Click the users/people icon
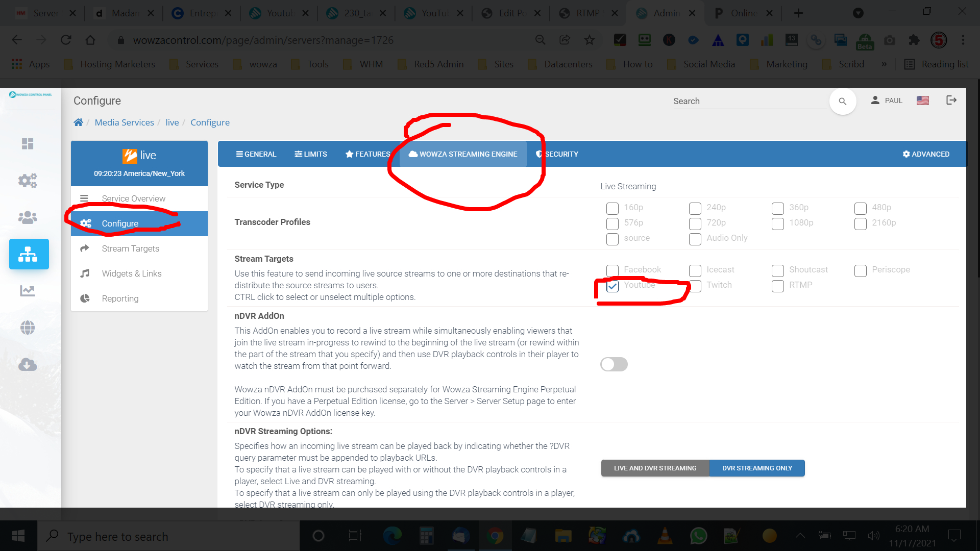980x551 pixels. (27, 217)
